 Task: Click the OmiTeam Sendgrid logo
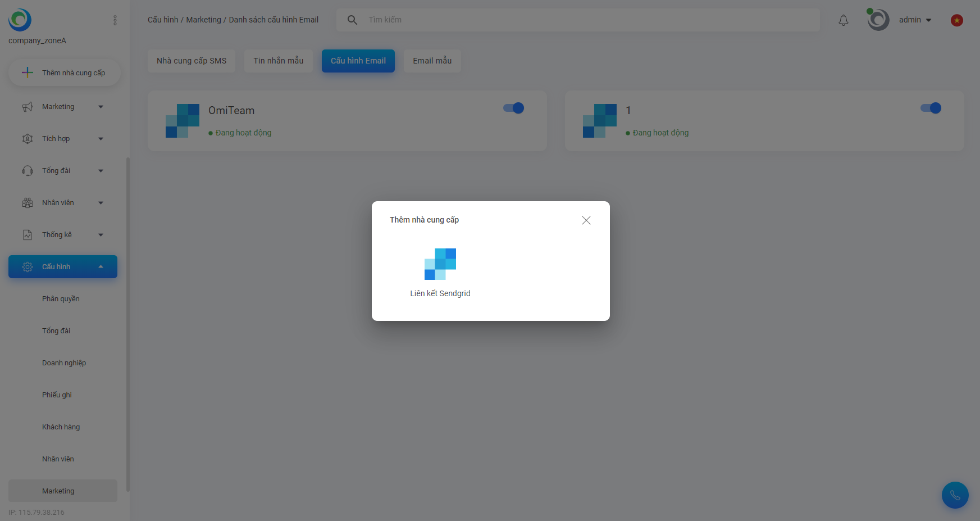coord(183,121)
